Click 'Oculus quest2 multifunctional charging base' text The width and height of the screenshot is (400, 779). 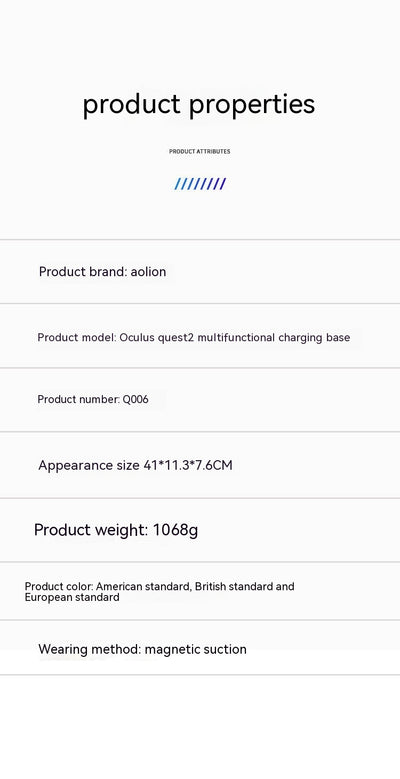click(235, 338)
